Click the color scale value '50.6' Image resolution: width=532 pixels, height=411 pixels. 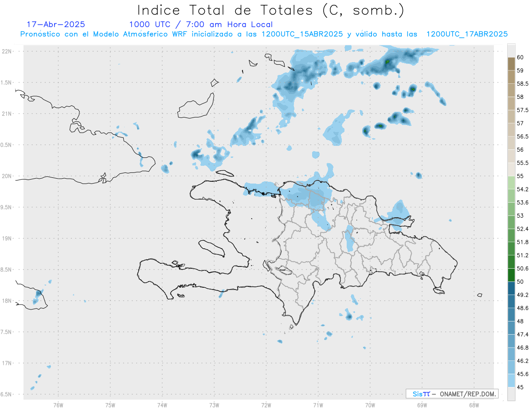coord(522,268)
